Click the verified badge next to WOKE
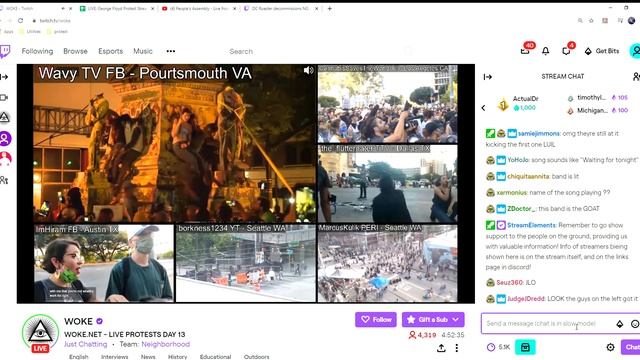Screen dimensions: 640x360 [x=100, y=321]
